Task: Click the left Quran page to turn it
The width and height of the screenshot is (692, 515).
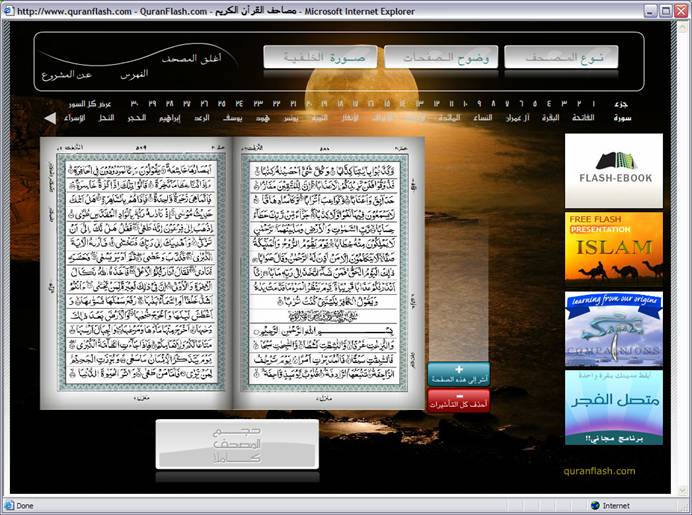Action: 139,273
